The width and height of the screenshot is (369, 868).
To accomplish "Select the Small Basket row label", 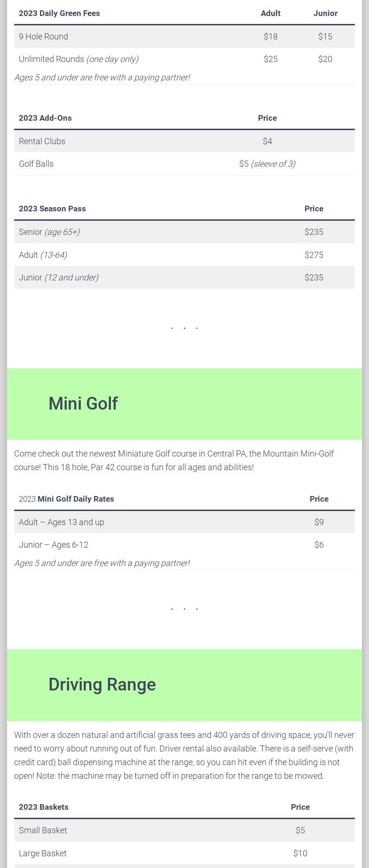I will (43, 830).
